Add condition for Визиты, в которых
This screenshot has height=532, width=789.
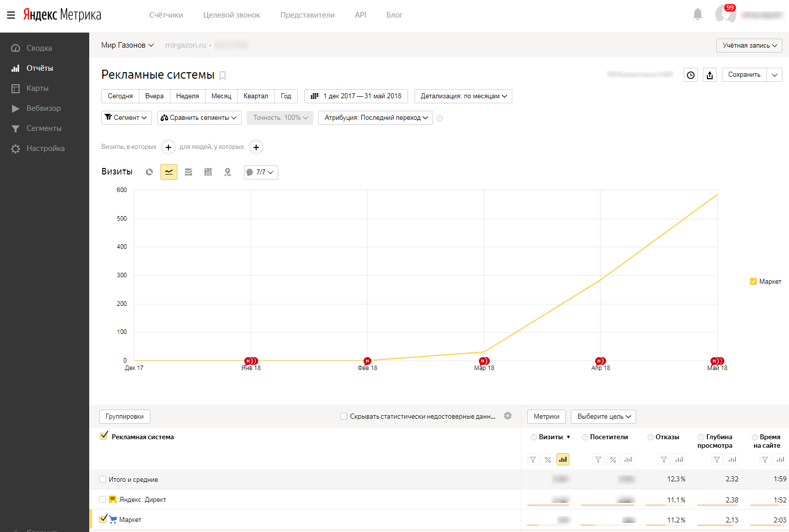coord(168,147)
